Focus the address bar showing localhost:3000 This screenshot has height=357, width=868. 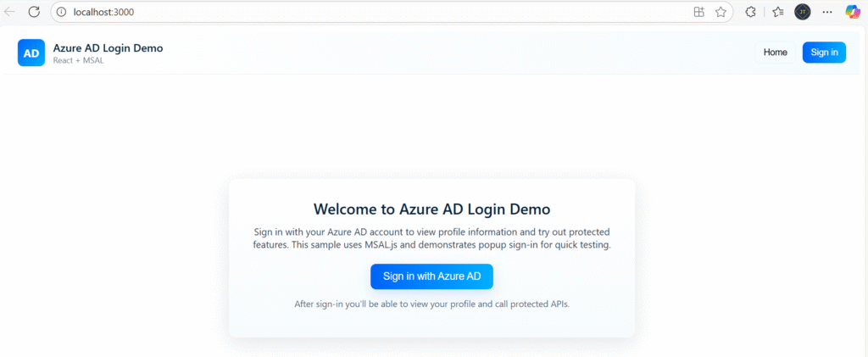(x=339, y=12)
